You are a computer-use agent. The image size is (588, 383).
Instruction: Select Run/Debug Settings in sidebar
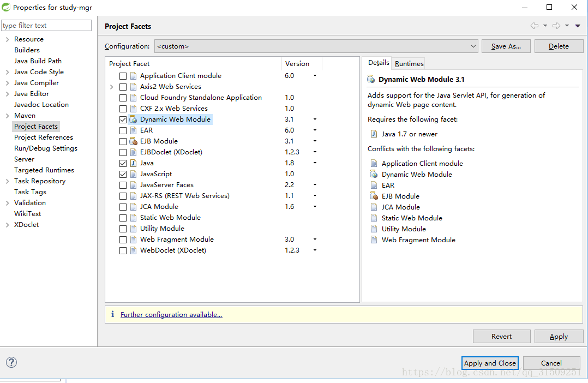[x=46, y=148]
